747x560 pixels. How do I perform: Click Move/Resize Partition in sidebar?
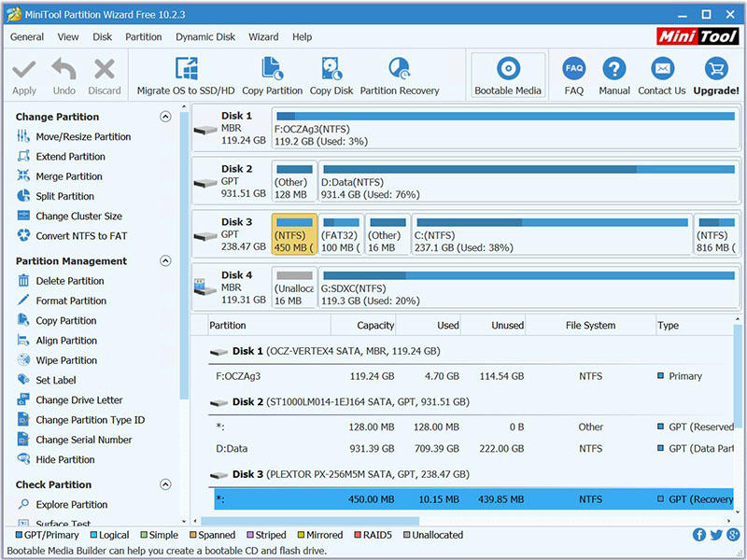point(83,137)
